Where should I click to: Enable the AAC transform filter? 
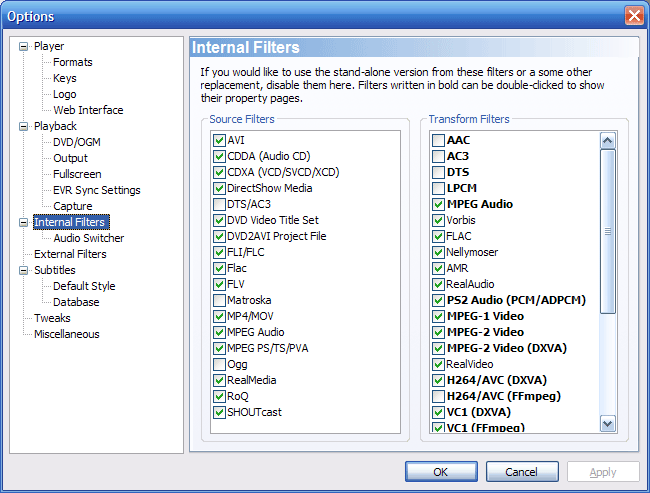[439, 140]
